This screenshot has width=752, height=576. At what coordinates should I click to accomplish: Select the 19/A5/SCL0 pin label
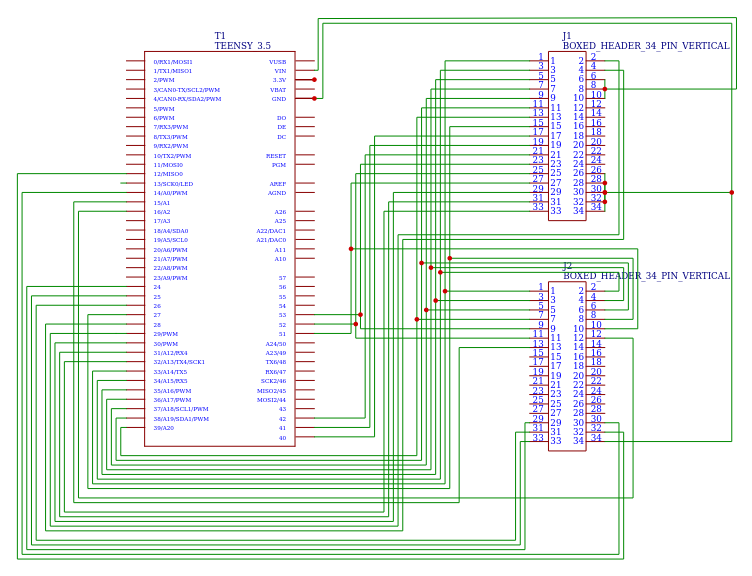[171, 240]
